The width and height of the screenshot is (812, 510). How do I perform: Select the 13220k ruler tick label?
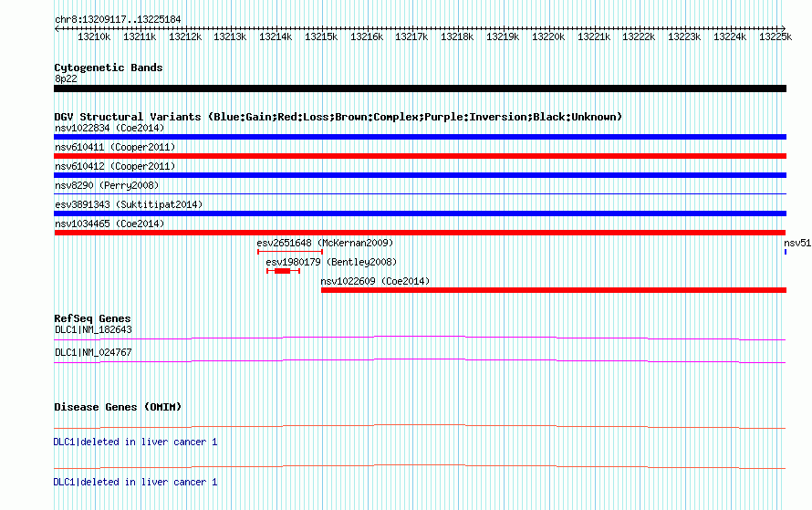548,36
